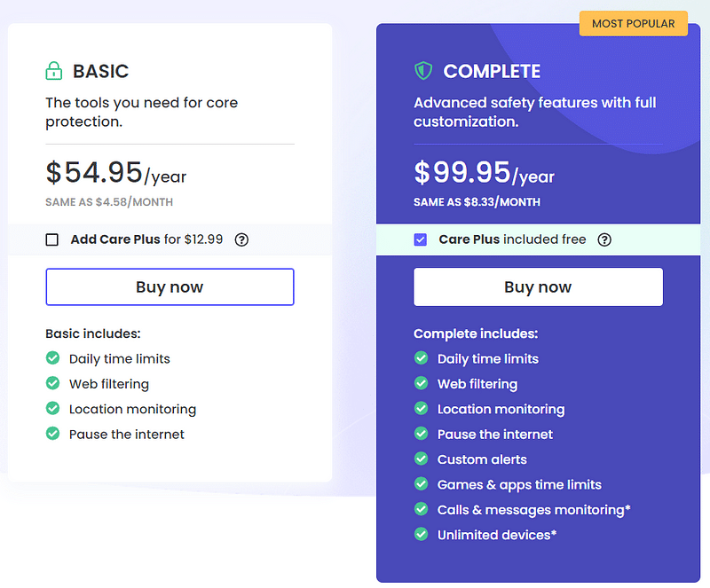Open the help icon beside Care Plus included free
This screenshot has height=588, width=710.
pyautogui.click(x=604, y=239)
